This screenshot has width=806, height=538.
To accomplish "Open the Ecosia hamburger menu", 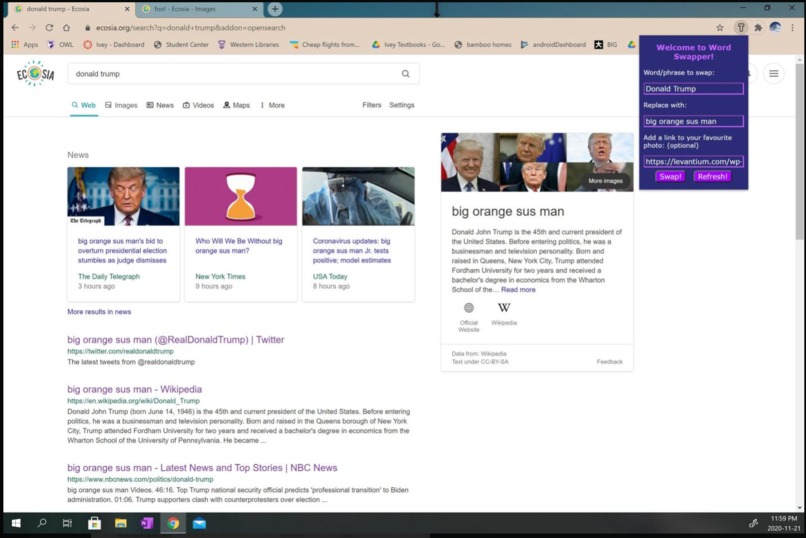I will click(x=773, y=73).
